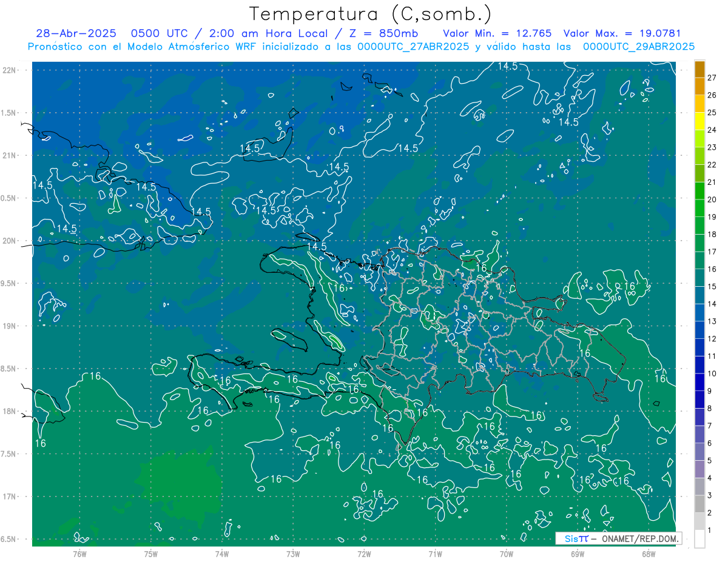Image resolution: width=728 pixels, height=562 pixels.
Task: Click the legend value 12
Action: coord(712,339)
